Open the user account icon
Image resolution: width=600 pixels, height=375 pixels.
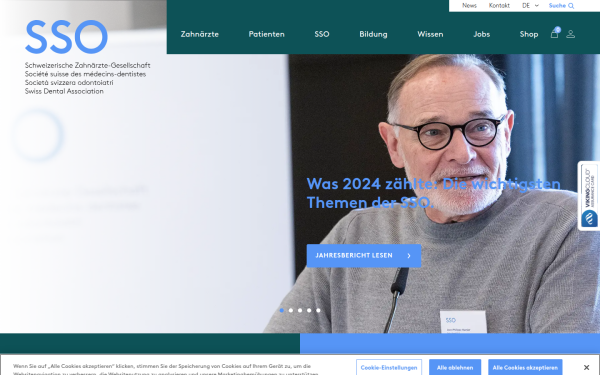[x=571, y=34]
